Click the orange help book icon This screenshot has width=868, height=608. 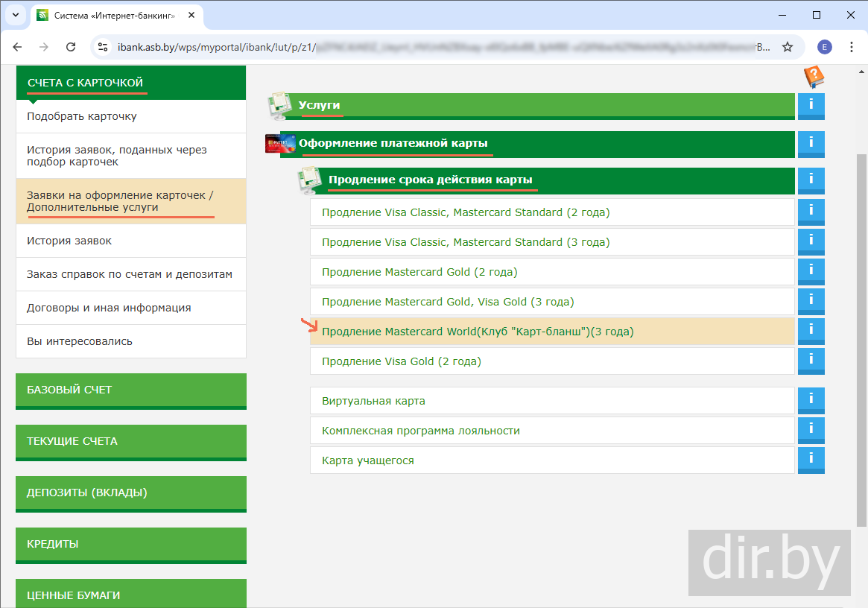(x=814, y=77)
